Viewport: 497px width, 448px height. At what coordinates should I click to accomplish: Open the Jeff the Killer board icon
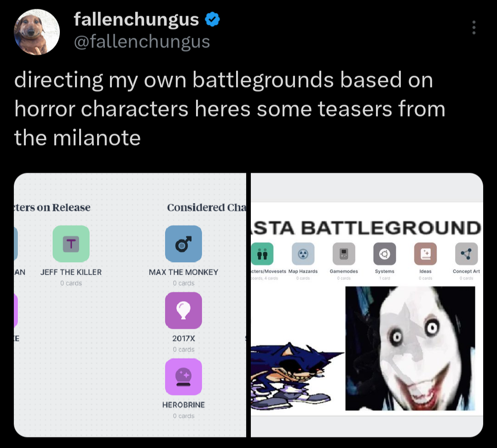pos(71,244)
